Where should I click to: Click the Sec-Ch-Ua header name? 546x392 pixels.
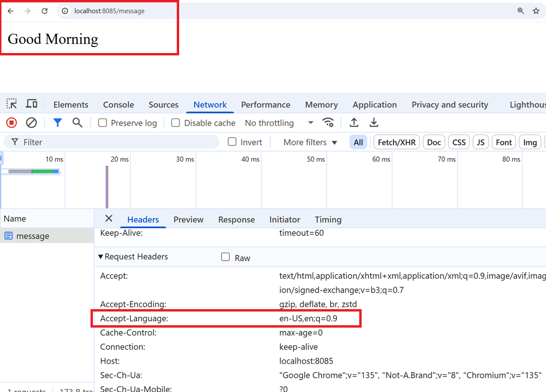click(x=121, y=375)
